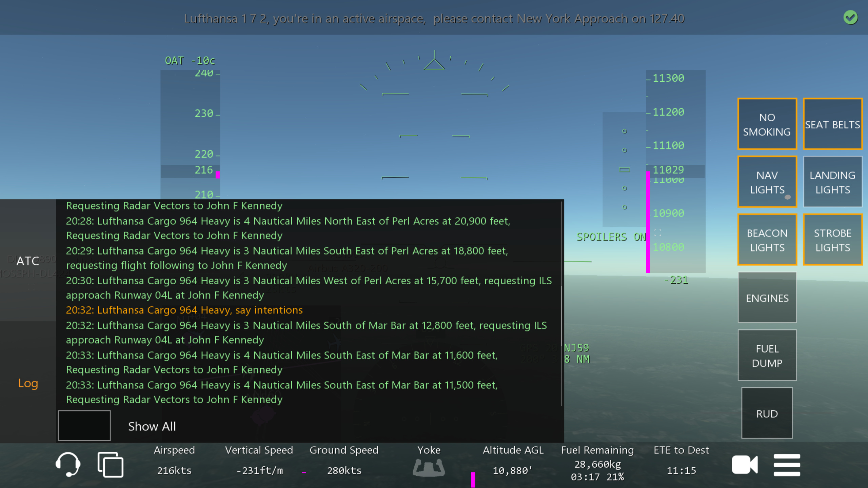Click the yoke control icon
Screen dimensions: 868x488
pyautogui.click(x=429, y=467)
